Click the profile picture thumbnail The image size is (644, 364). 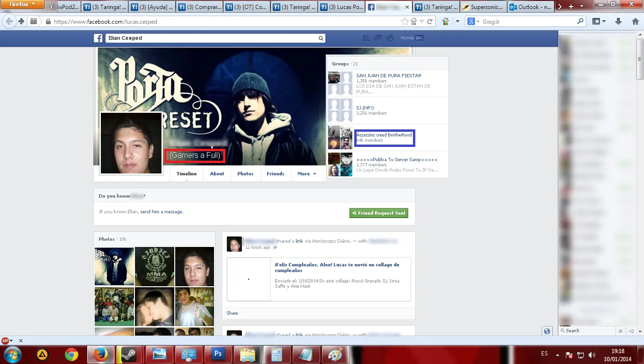click(131, 143)
